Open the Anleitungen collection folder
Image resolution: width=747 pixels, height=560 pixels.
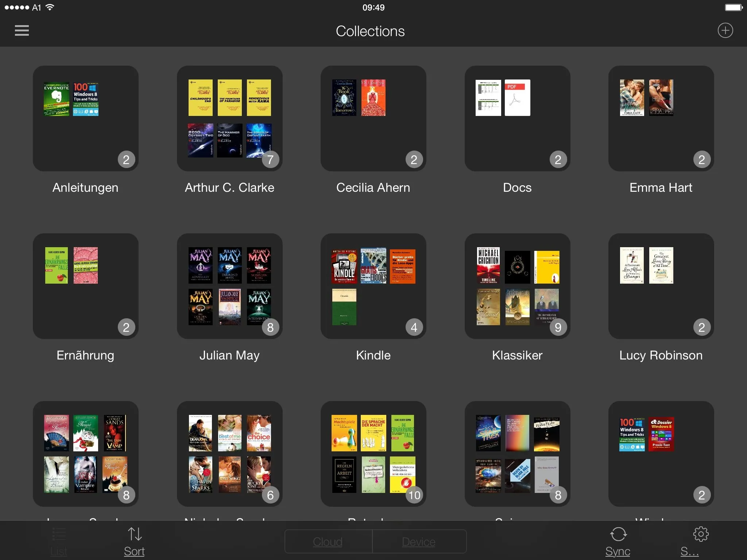click(86, 119)
